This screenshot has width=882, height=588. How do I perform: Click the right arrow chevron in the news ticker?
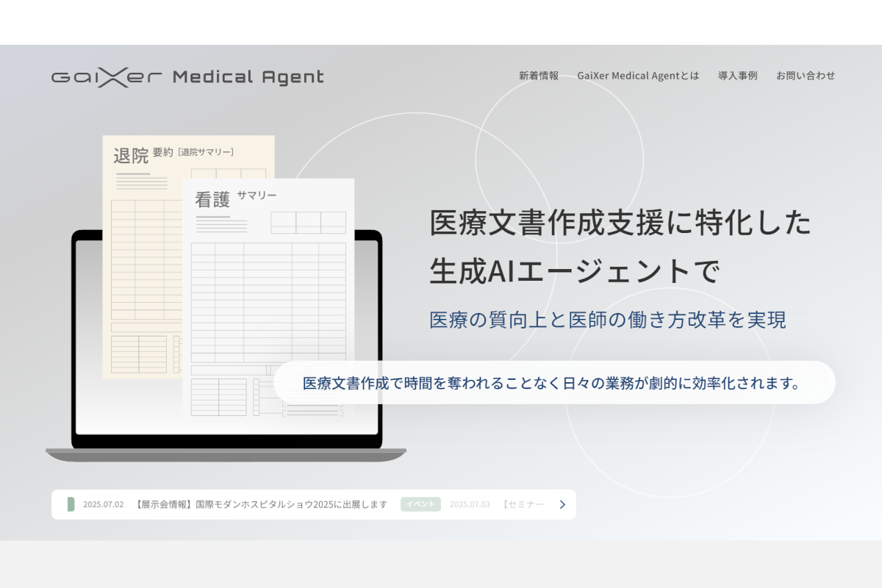(x=562, y=504)
